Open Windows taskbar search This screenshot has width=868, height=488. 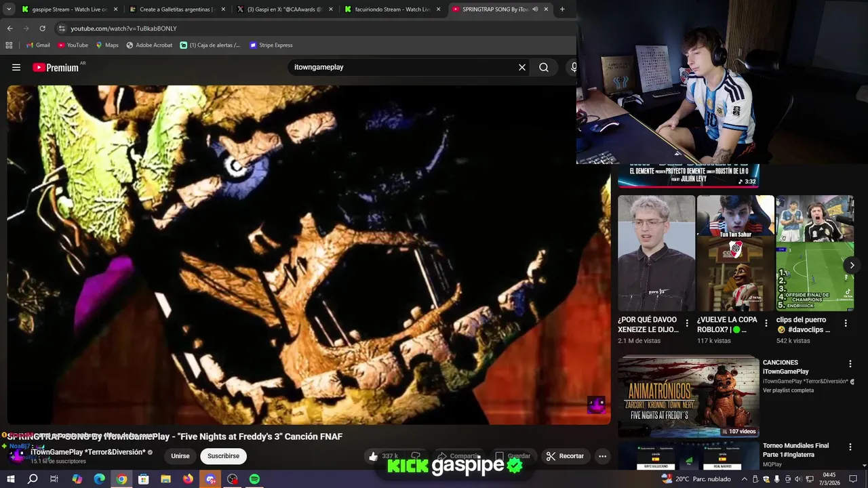(33, 479)
